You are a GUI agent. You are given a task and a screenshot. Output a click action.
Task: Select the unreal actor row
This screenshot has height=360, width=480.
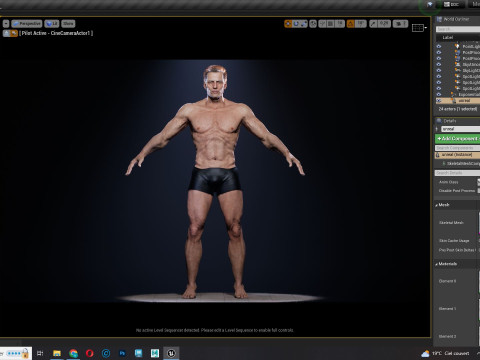tap(458, 100)
